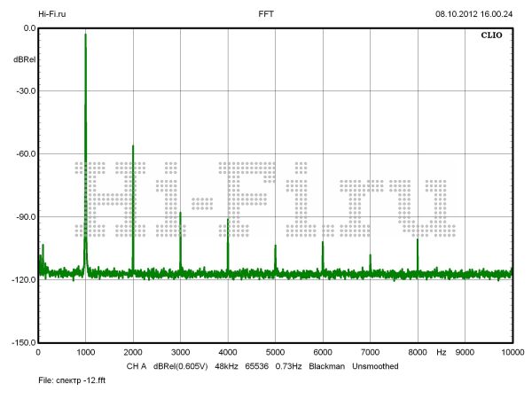
Task: Click the CH A channel label
Action: point(136,365)
